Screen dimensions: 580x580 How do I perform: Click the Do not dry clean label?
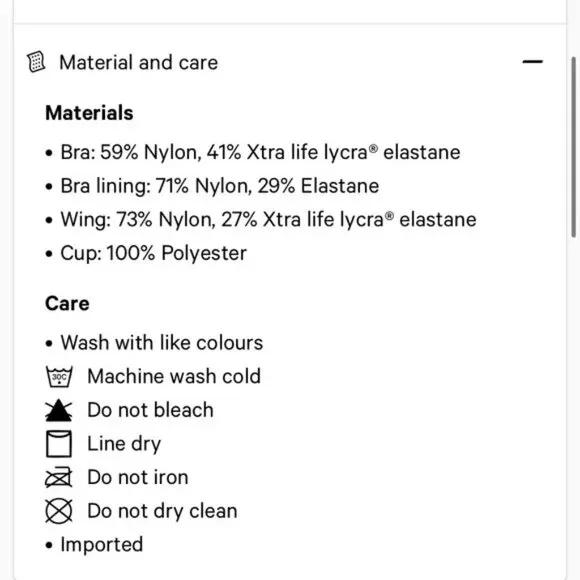click(x=162, y=511)
